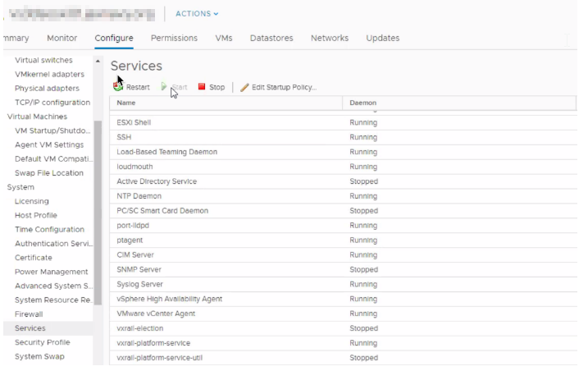Select the Syslog Server row
The image size is (588, 371).
click(x=343, y=284)
